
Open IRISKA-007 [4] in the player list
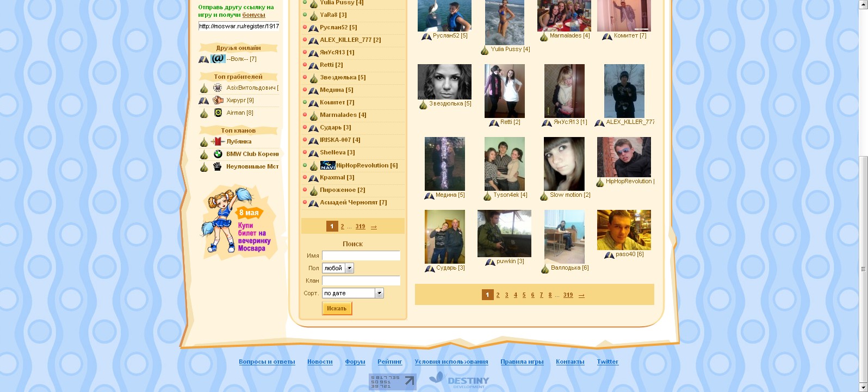[340, 140]
